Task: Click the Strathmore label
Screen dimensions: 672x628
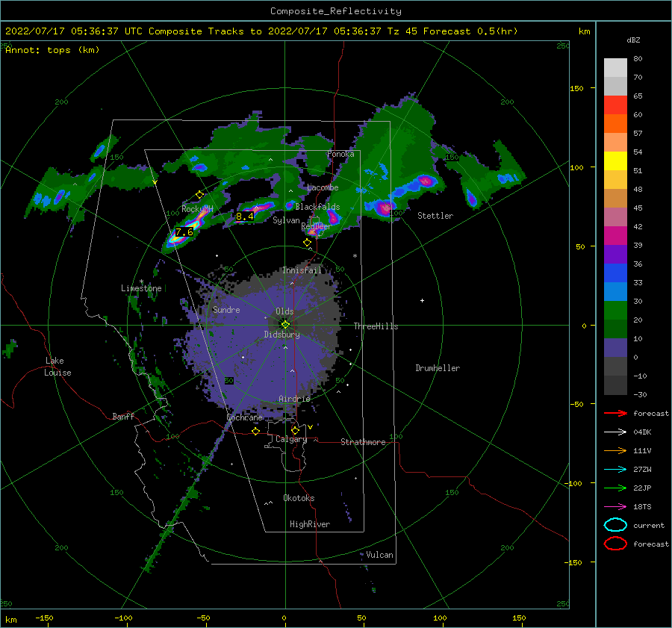Action: pos(363,442)
